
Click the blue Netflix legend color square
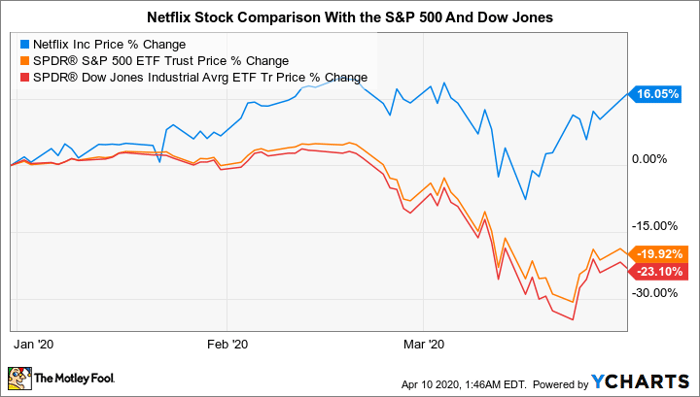coord(25,45)
